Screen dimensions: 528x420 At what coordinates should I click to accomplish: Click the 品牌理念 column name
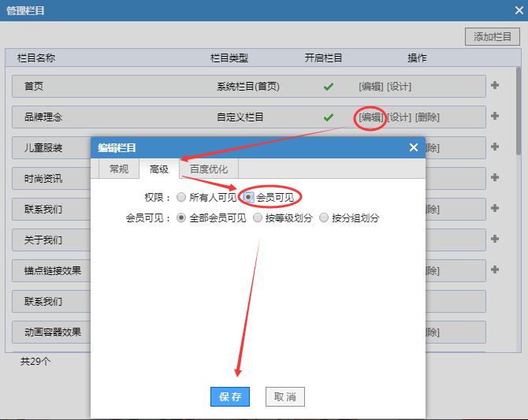tap(43, 117)
